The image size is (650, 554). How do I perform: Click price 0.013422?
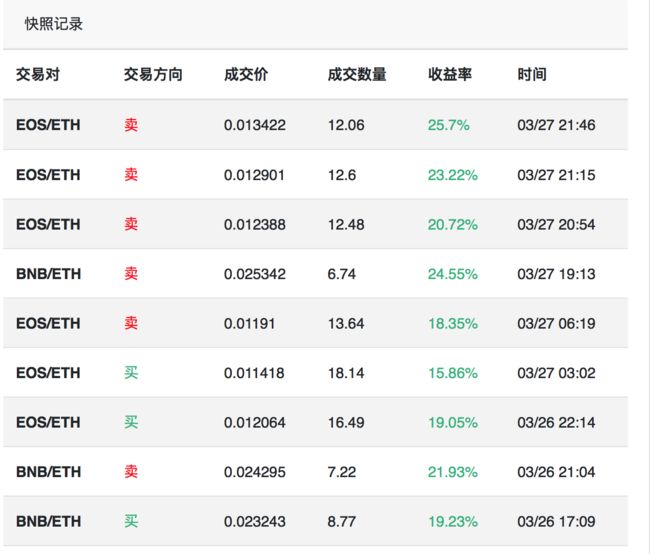pos(255,125)
